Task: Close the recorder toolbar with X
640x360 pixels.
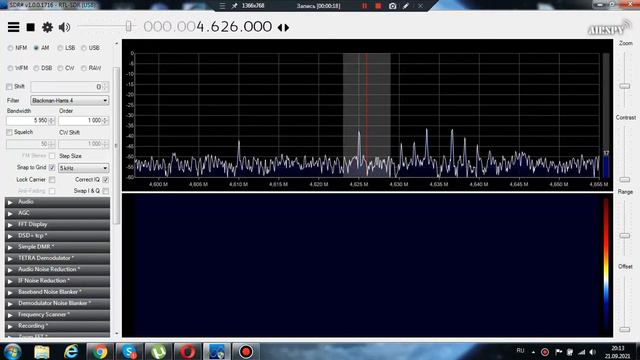Action: pos(420,6)
